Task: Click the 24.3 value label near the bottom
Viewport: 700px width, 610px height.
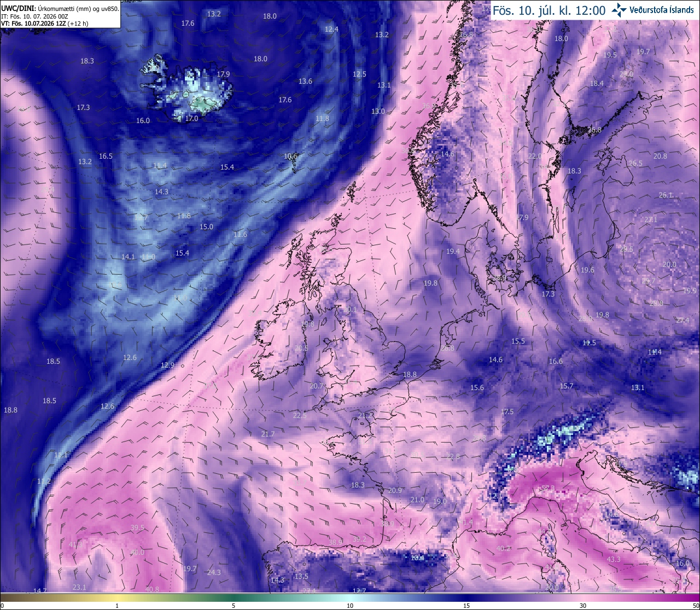Action: [x=214, y=573]
